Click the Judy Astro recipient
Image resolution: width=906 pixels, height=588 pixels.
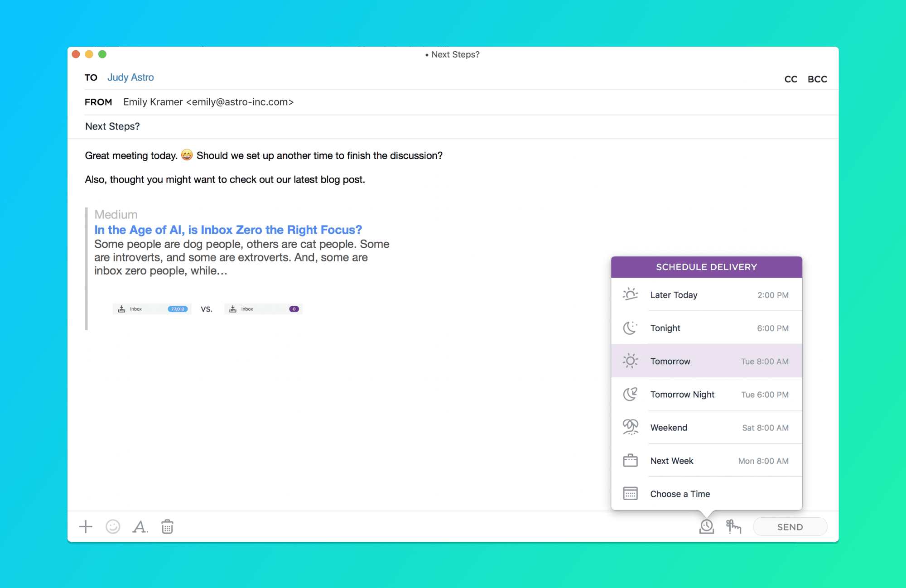tap(130, 77)
